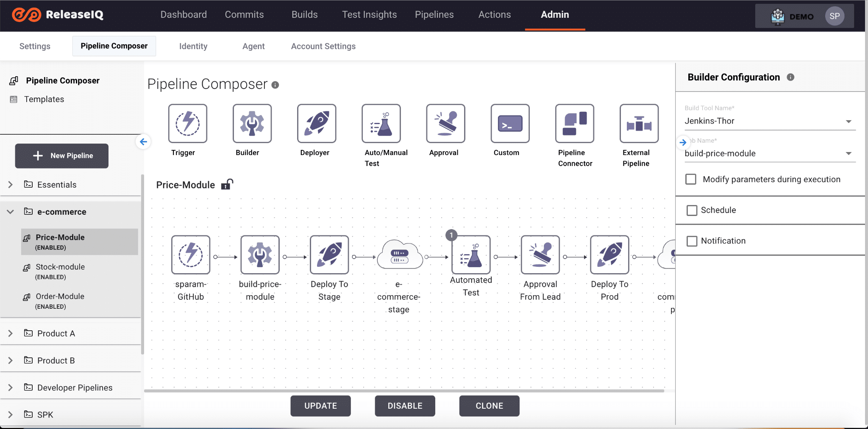Tick the Schedule checkbox

(692, 210)
